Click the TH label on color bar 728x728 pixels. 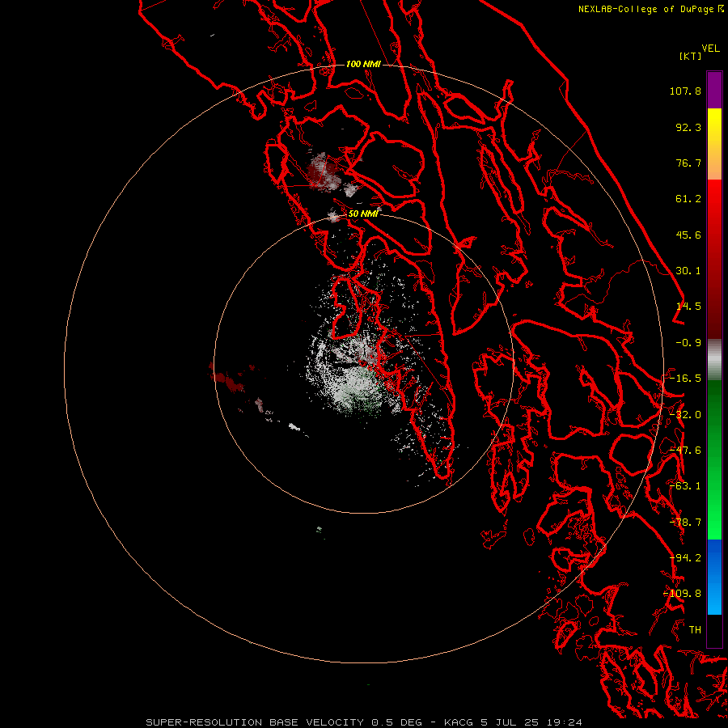(695, 630)
